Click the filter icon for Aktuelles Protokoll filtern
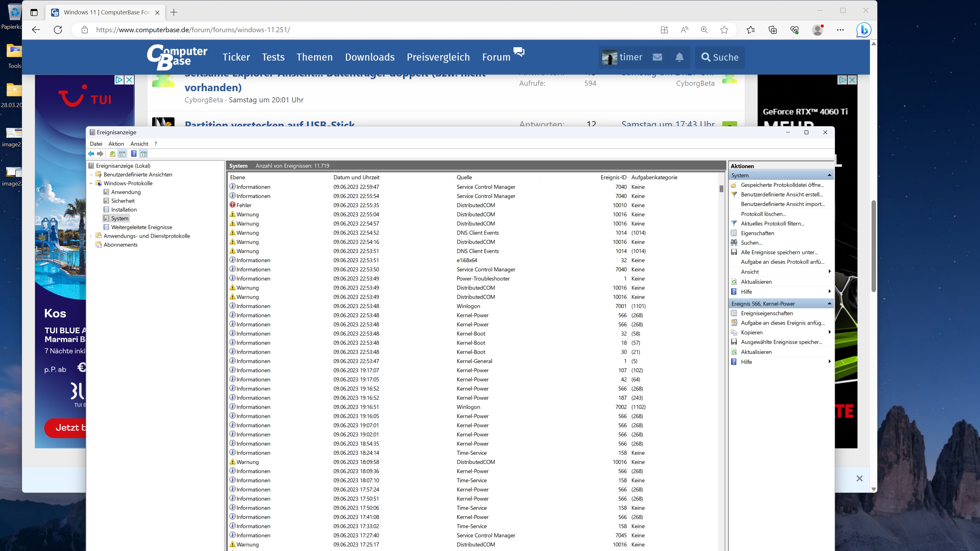980x551 pixels. [734, 223]
